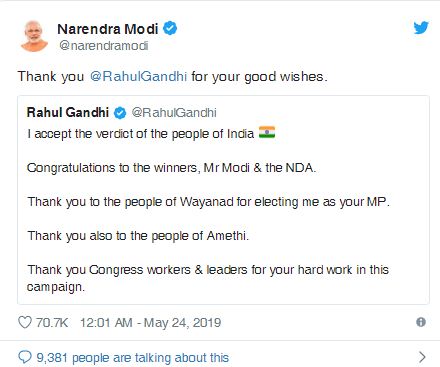Click the 12:01 AM - May 24, 2019 timestamp

coord(150,323)
